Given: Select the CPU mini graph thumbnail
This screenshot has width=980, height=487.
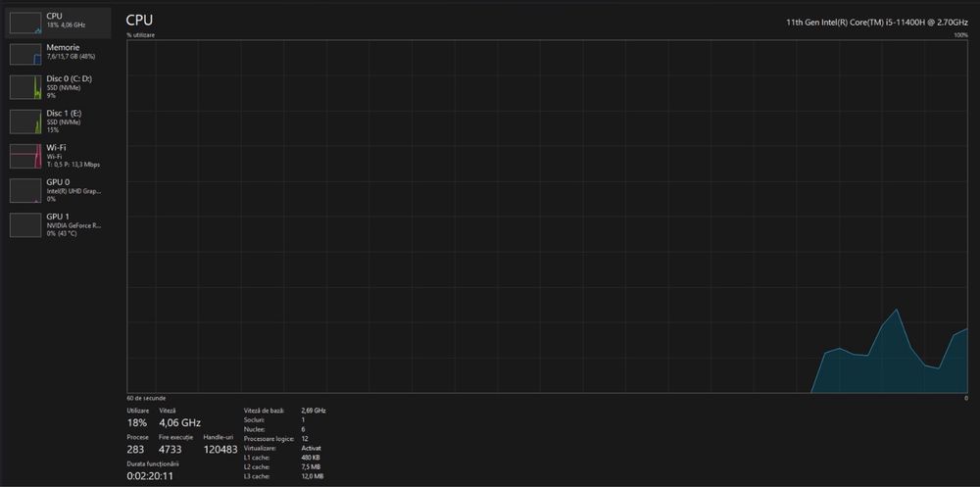Looking at the screenshot, I should click(x=25, y=24).
